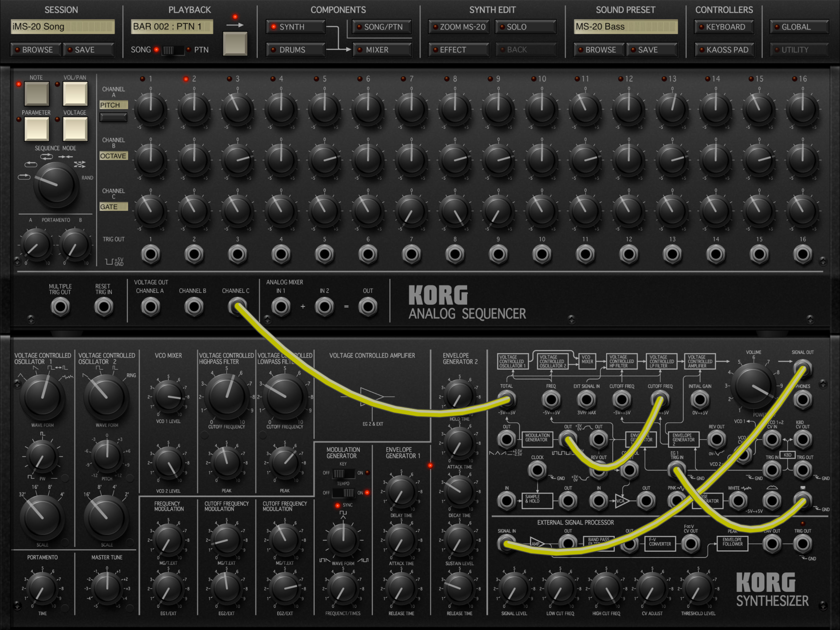Click the Voltage Out Channel A jack
Viewport: 840px width, 630px height.
150,307
